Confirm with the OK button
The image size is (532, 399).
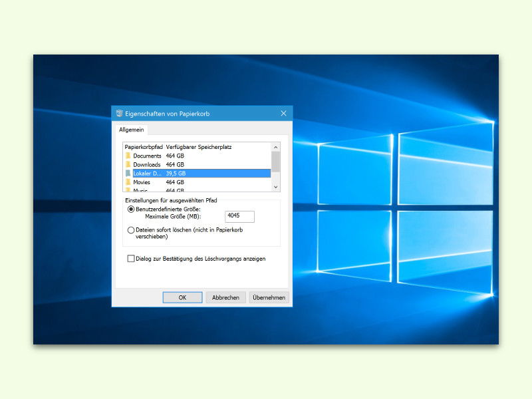coord(182,297)
